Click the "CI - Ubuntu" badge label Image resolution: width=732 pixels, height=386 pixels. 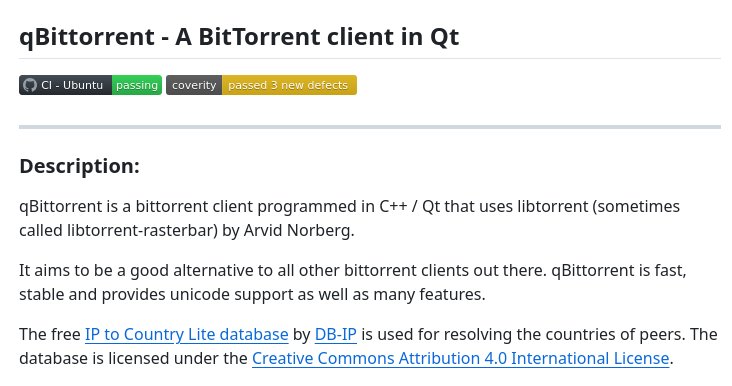72,85
